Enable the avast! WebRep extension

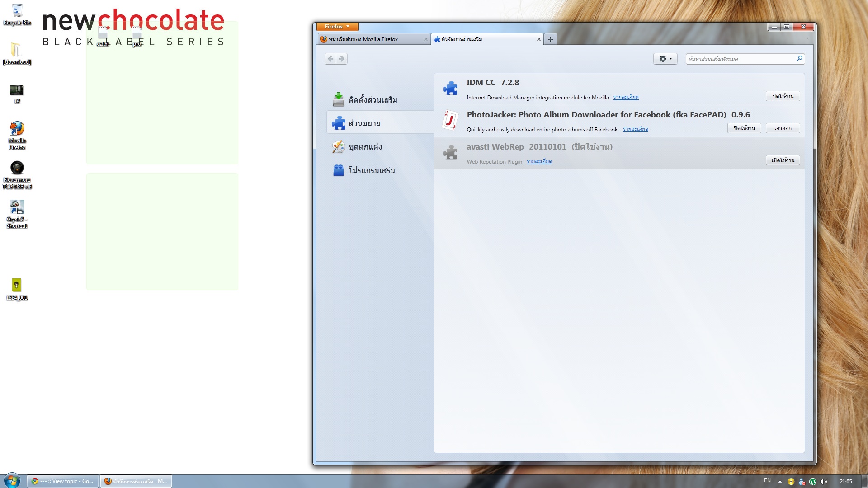tap(783, 160)
